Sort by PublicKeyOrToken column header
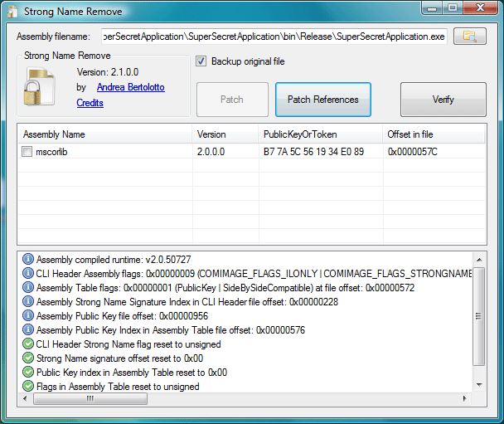Image resolution: width=504 pixels, height=424 pixels. (x=321, y=134)
